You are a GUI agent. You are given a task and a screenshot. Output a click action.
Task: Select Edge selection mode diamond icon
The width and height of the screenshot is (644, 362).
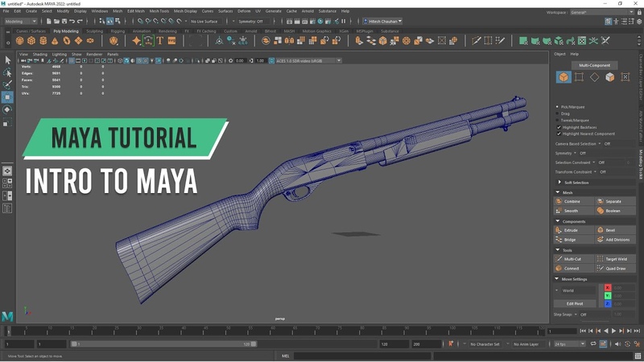(594, 77)
